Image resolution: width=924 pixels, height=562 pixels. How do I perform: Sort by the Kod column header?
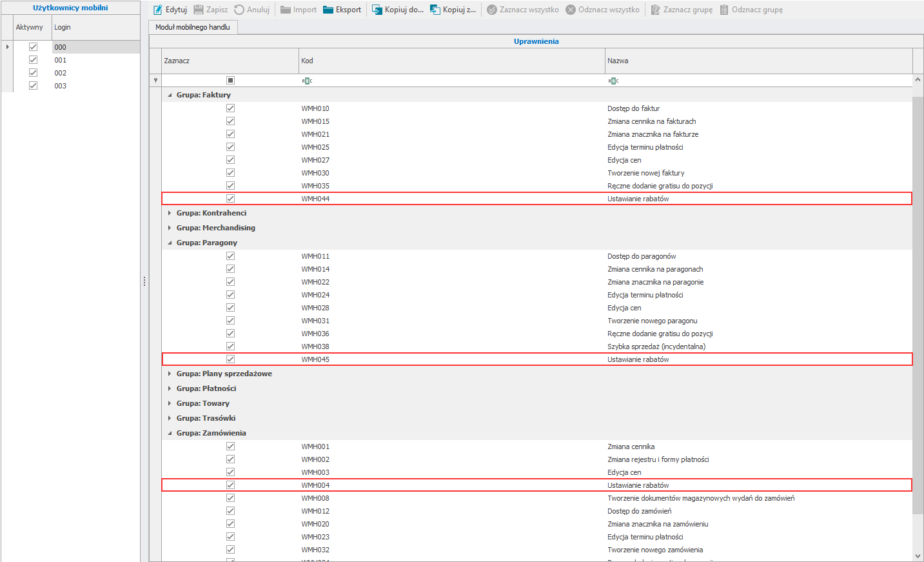pos(451,61)
